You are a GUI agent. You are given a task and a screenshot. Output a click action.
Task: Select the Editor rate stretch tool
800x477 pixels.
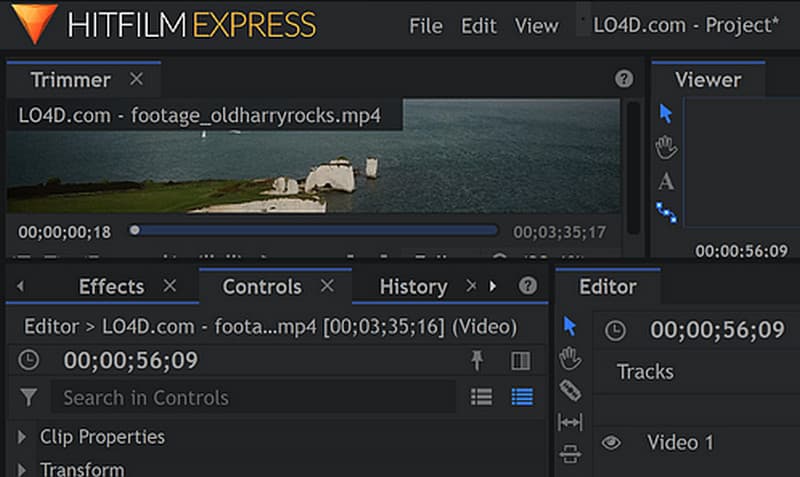(x=570, y=454)
